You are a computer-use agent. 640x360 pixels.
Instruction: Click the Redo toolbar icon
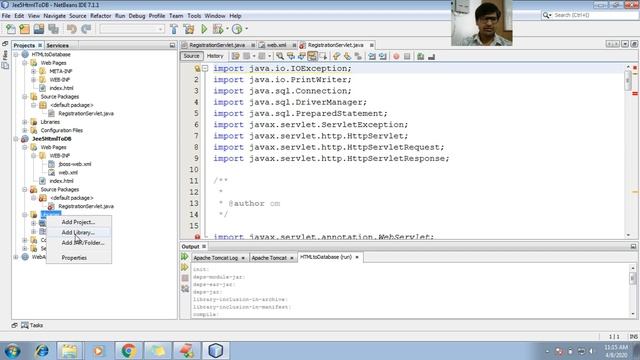(86, 29)
